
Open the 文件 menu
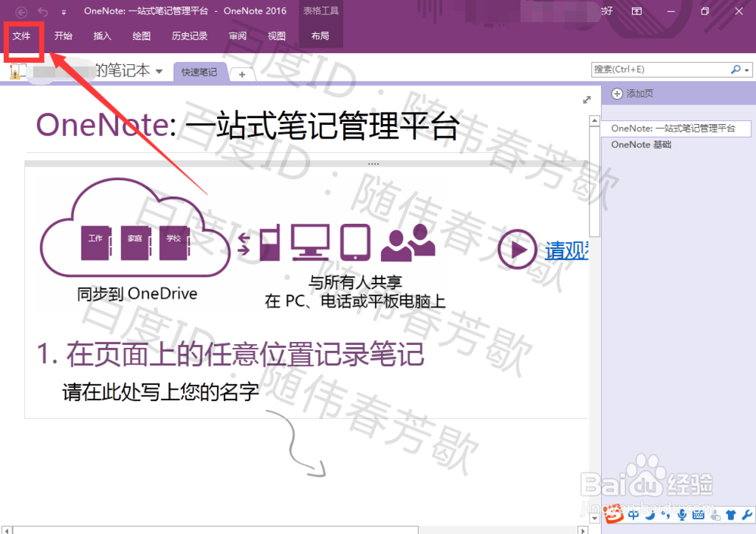(x=23, y=36)
